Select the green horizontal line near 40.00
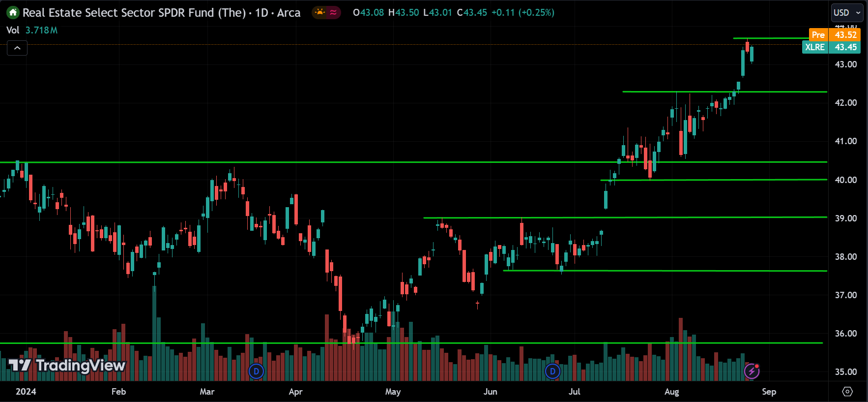 click(x=714, y=180)
